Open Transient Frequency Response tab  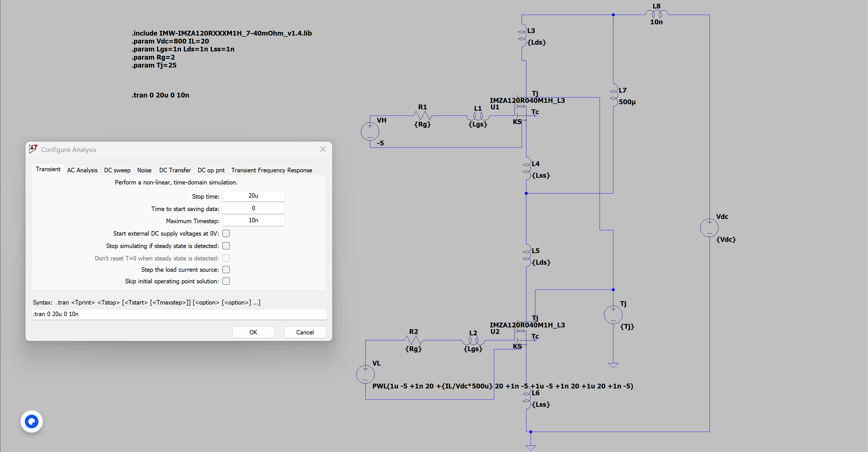click(x=271, y=170)
